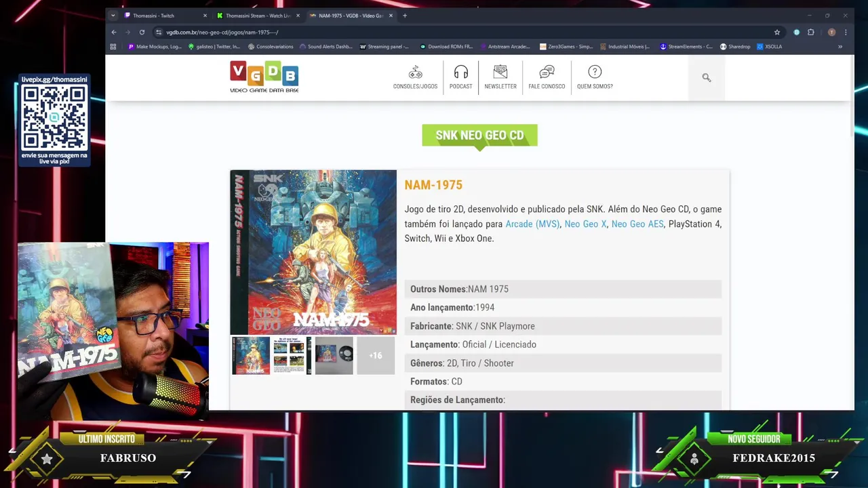The height and width of the screenshot is (488, 868).
Task: Close the NAM-1975 VGDB tab
Action: coord(391,16)
